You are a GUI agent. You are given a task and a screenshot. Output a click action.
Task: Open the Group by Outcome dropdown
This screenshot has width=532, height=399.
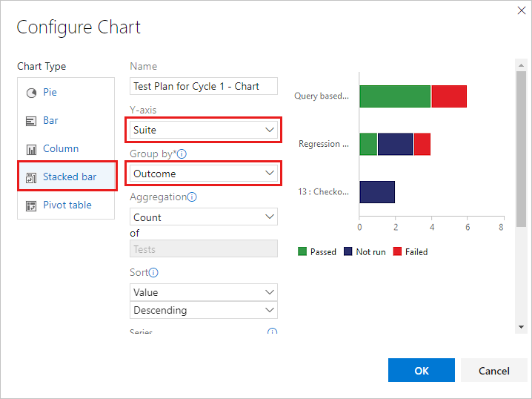[204, 174]
